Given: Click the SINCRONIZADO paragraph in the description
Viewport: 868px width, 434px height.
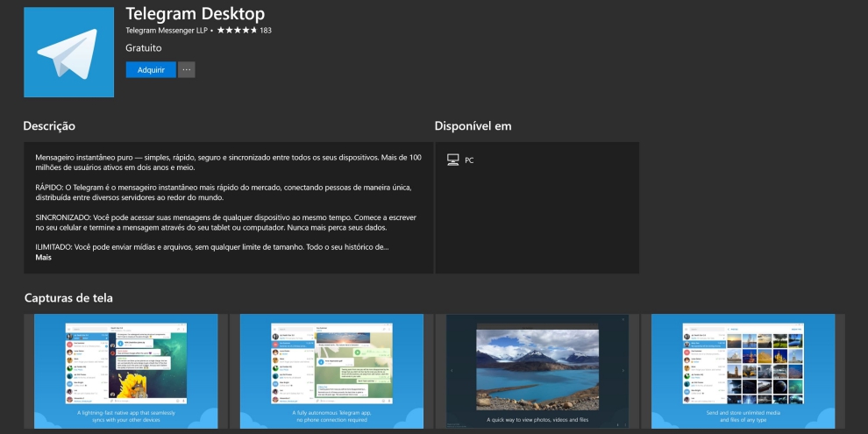Looking at the screenshot, I should tap(230, 221).
